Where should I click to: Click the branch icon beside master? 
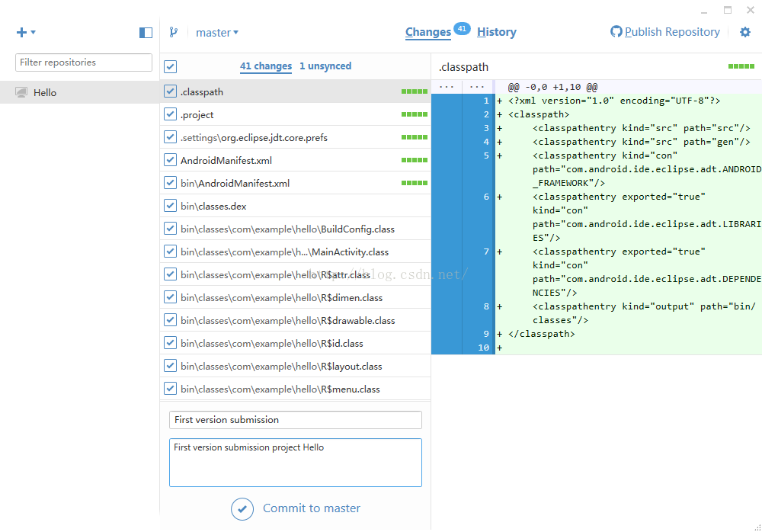point(174,32)
